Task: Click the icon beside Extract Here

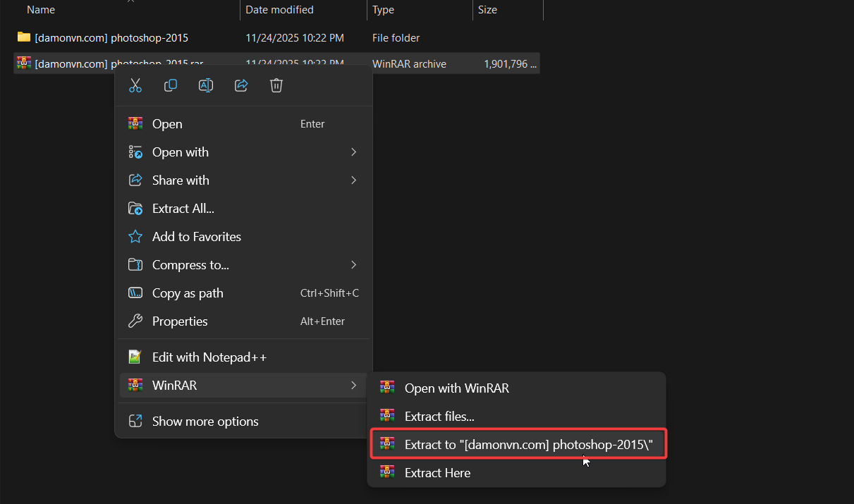Action: (x=387, y=472)
